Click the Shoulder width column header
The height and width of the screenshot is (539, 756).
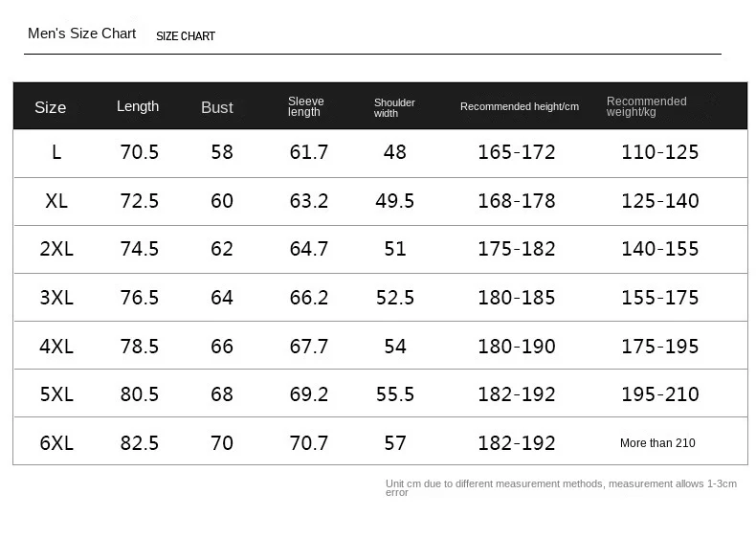click(394, 107)
